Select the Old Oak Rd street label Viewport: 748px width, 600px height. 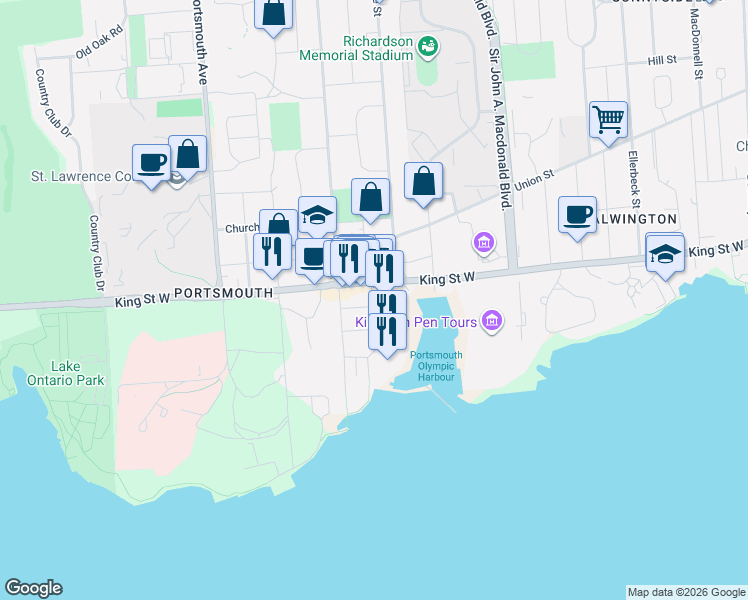99,42
